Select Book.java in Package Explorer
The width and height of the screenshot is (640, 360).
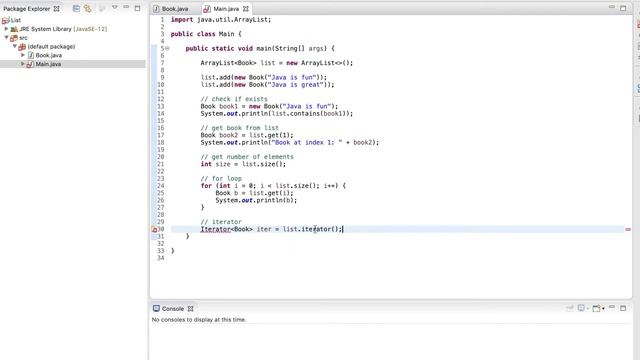(49, 56)
